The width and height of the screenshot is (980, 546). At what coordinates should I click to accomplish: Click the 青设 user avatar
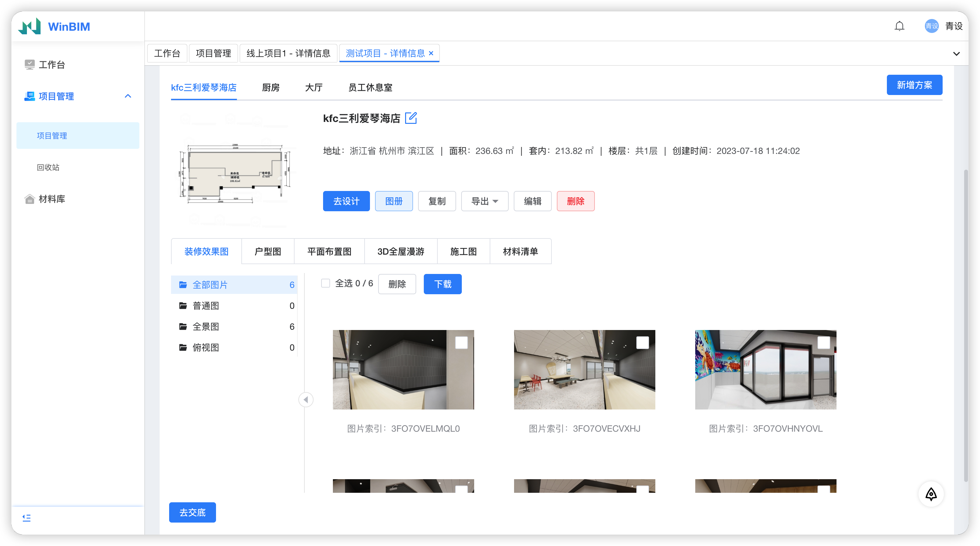(931, 26)
